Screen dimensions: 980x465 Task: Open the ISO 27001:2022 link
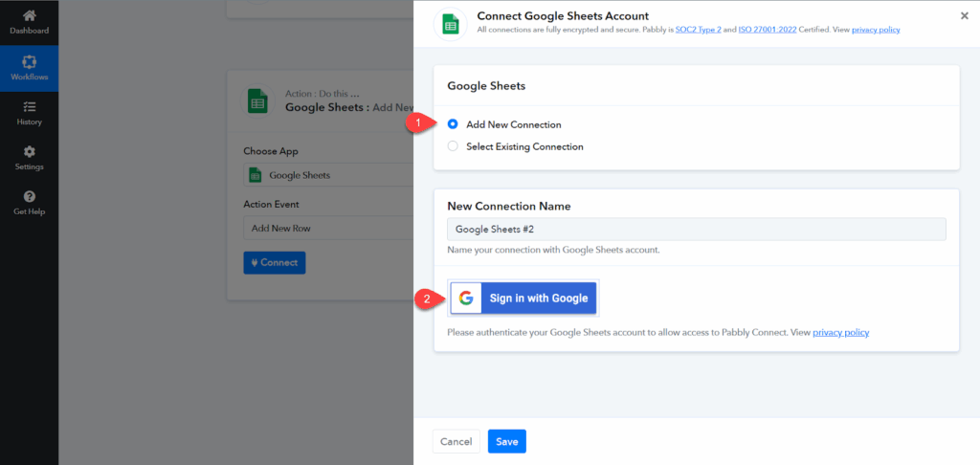(768, 30)
